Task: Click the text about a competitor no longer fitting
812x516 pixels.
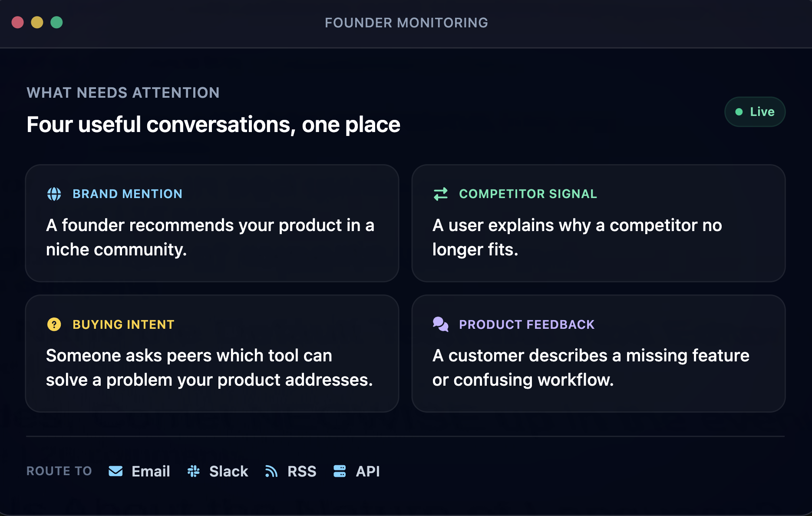Action: click(x=577, y=237)
